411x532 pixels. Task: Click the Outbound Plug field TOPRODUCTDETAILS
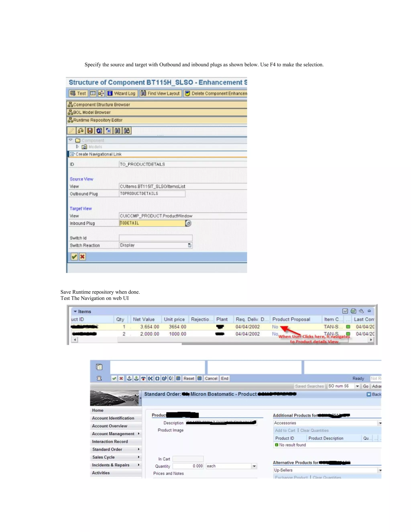pos(152,194)
